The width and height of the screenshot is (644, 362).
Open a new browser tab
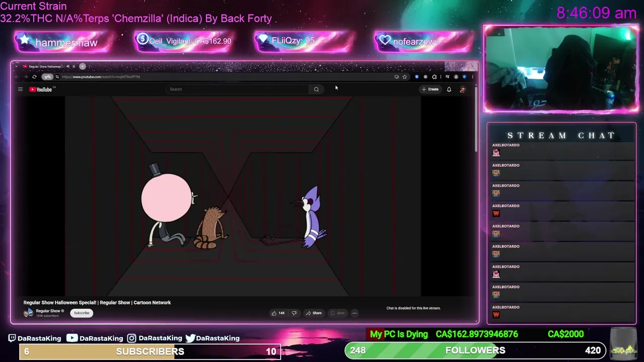click(x=83, y=66)
